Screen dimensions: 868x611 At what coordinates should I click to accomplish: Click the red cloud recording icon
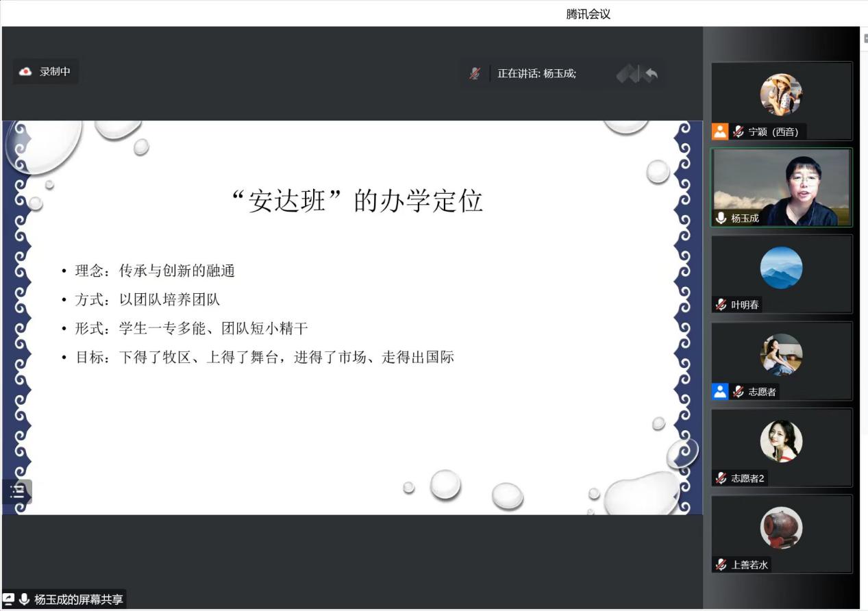(25, 71)
